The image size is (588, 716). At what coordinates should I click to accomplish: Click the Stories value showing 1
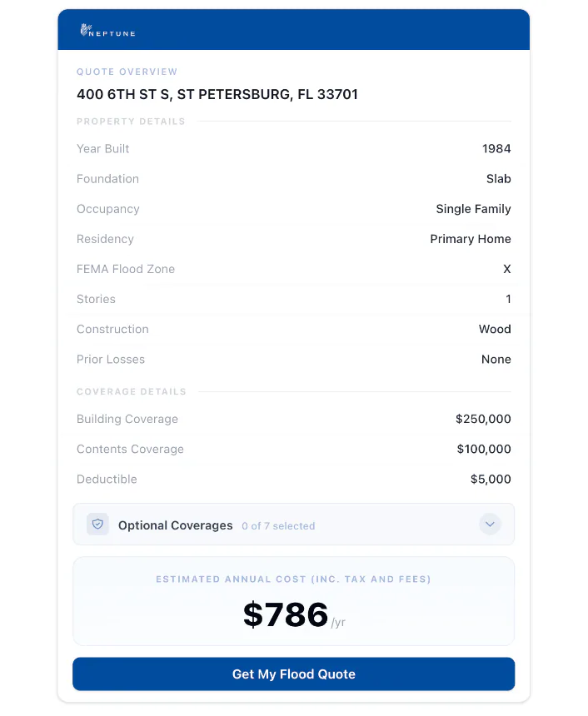click(508, 299)
